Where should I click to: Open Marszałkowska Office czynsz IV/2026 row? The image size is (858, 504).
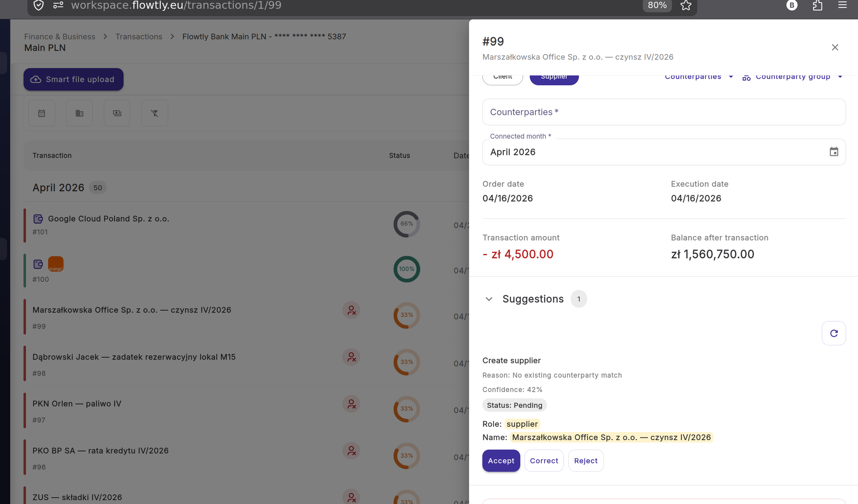(x=132, y=310)
